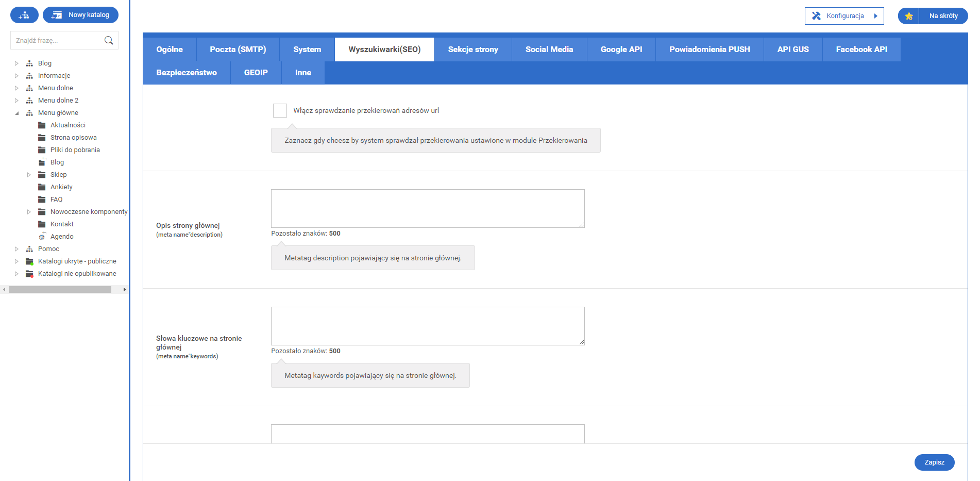
Task: Click the search magnifier icon
Action: tap(109, 40)
